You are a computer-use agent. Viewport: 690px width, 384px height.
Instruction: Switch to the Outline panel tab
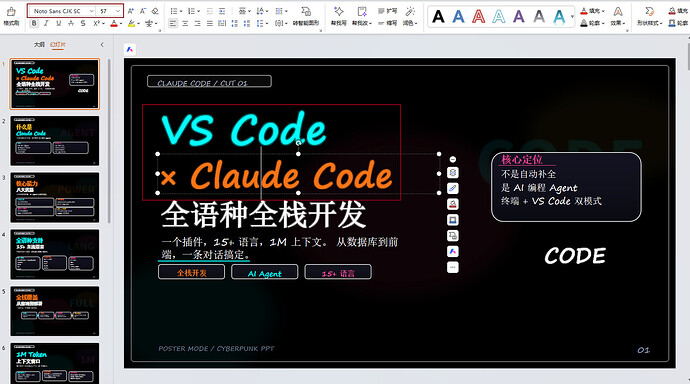tap(39, 44)
